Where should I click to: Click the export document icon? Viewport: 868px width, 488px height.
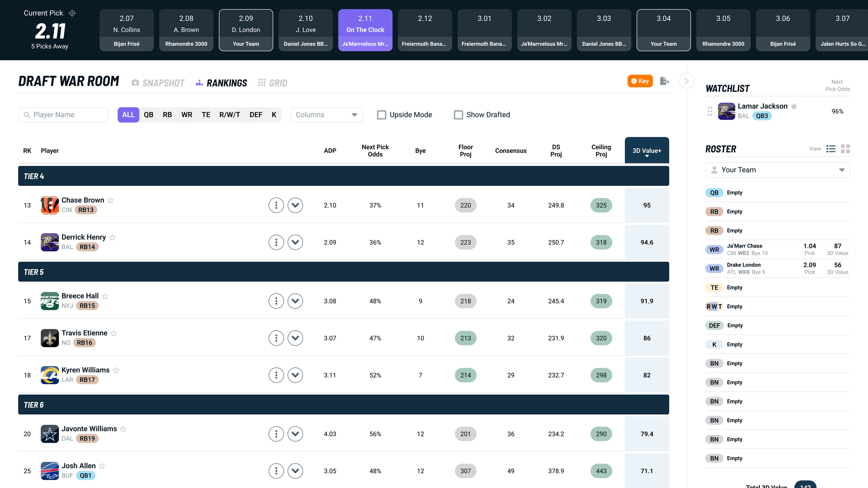pos(664,81)
